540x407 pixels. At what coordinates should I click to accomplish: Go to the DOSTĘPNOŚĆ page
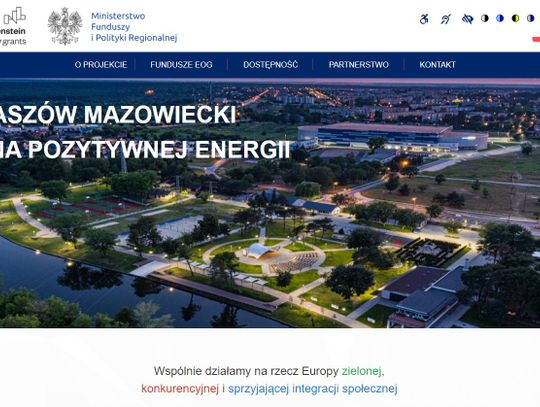271,65
